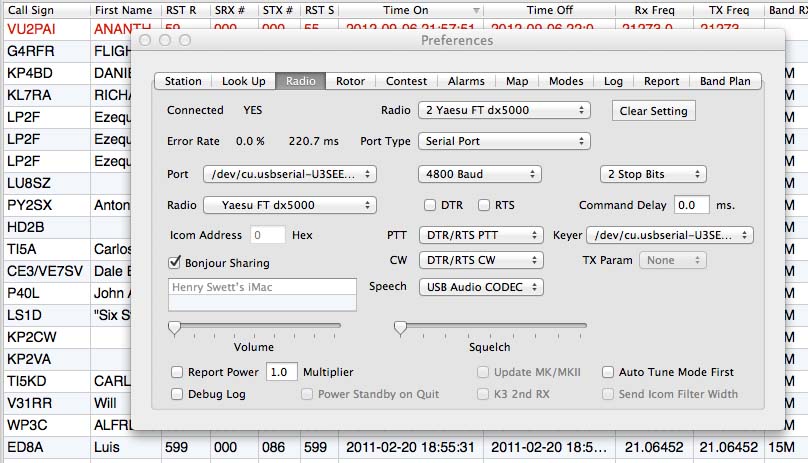
Task: Check Auto Tune Mode First
Action: [x=608, y=372]
